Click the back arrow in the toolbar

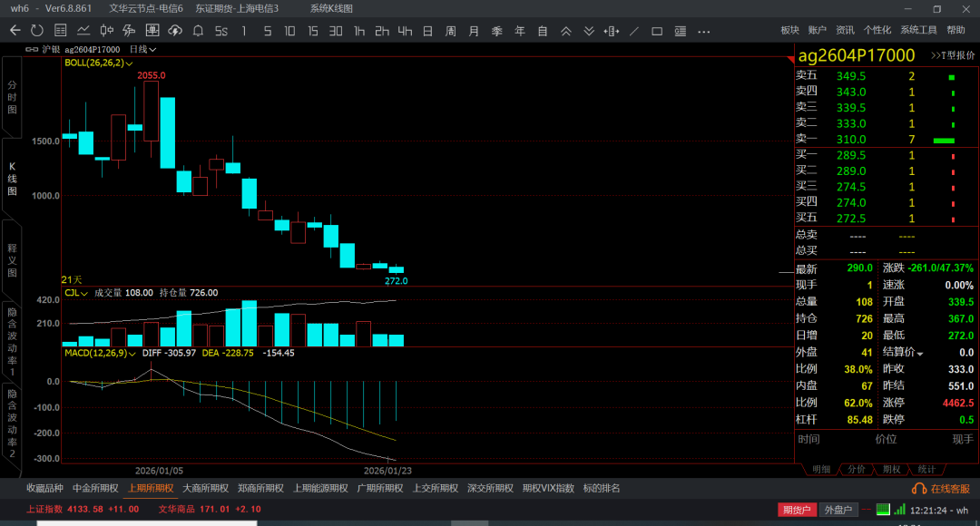[x=15, y=31]
